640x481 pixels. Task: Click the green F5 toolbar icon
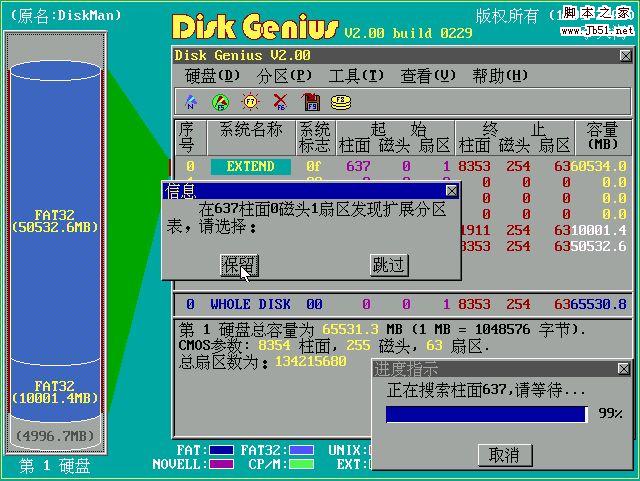pos(220,101)
